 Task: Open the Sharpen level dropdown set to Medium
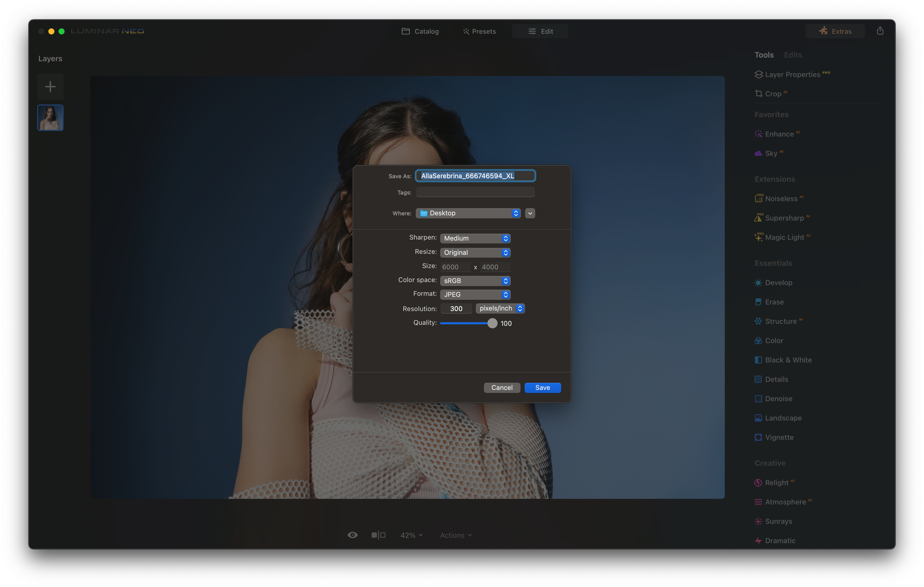(x=475, y=238)
